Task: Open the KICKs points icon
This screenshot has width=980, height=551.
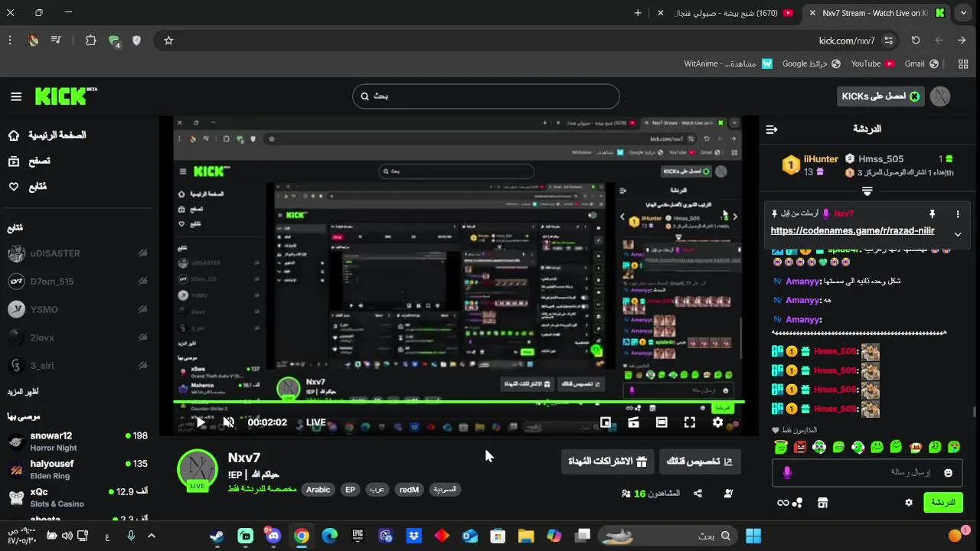Action: (x=789, y=503)
